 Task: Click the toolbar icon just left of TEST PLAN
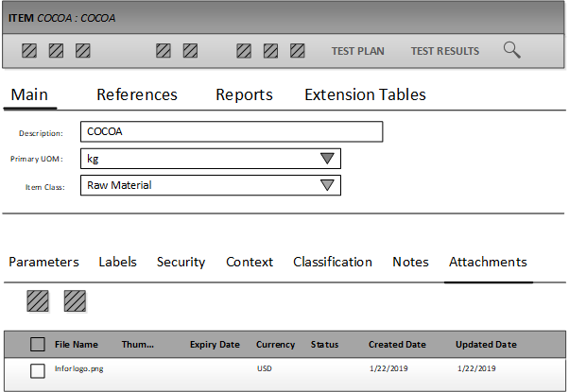[x=298, y=51]
